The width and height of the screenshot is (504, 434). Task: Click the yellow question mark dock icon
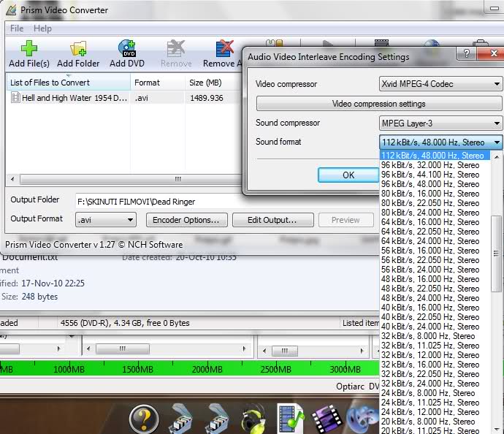[144, 419]
